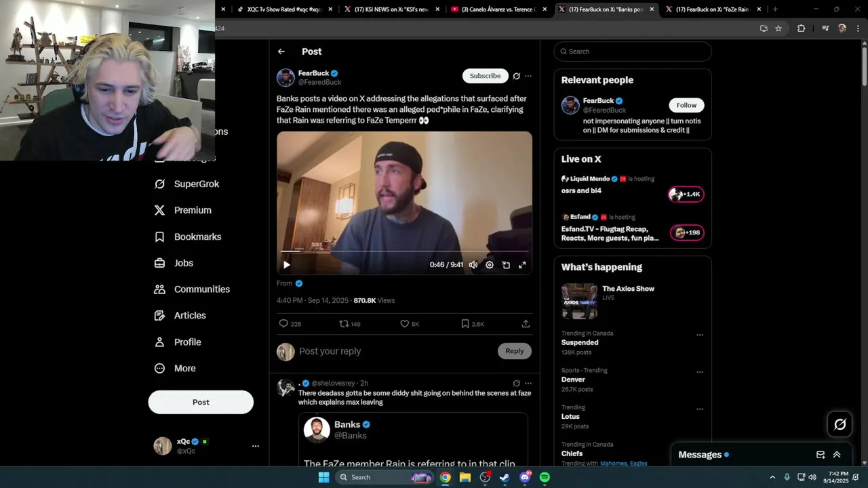Expand the Messages drawer
The image size is (868, 488).
pyautogui.click(x=837, y=455)
